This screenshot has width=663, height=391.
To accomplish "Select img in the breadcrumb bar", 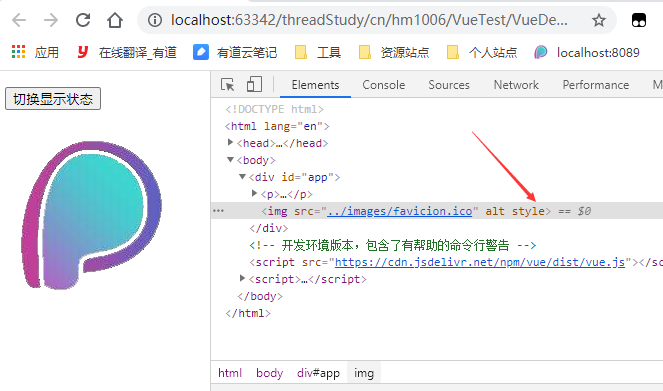I will [364, 373].
